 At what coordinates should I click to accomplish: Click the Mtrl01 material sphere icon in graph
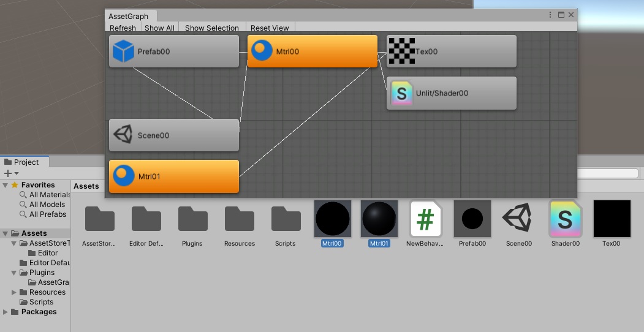coord(123,176)
